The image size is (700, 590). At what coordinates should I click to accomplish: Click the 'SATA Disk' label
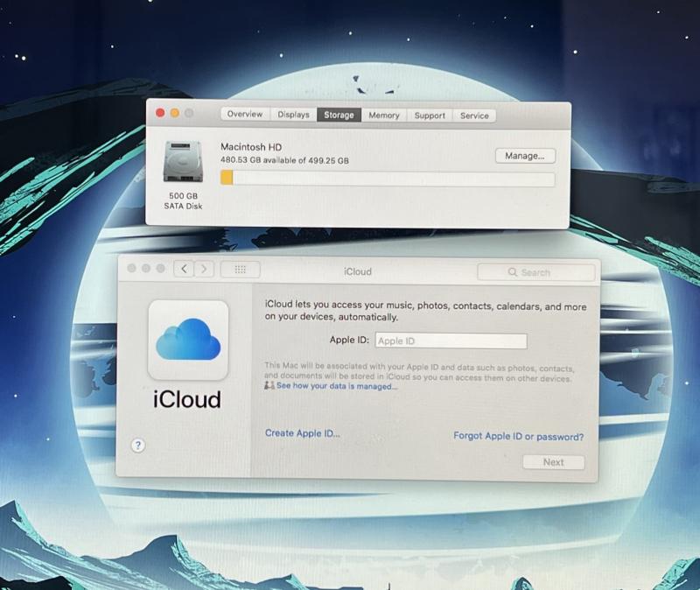[x=183, y=206]
